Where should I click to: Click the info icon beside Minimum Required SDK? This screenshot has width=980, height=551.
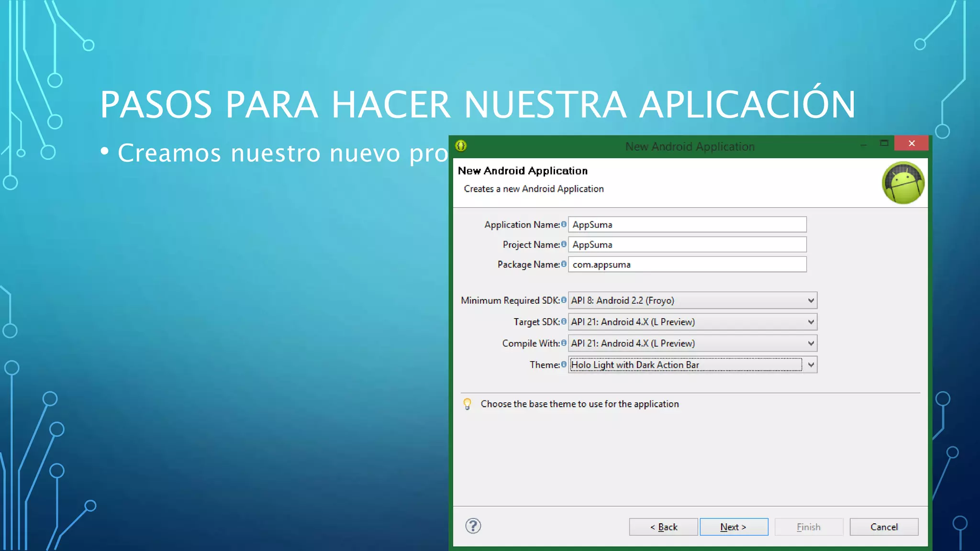point(564,300)
